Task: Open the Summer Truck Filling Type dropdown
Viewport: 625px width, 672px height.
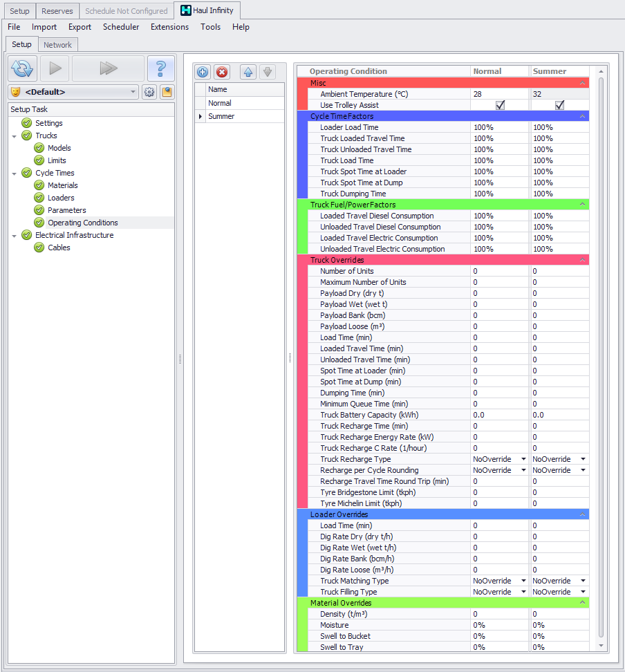Action: 584,592
